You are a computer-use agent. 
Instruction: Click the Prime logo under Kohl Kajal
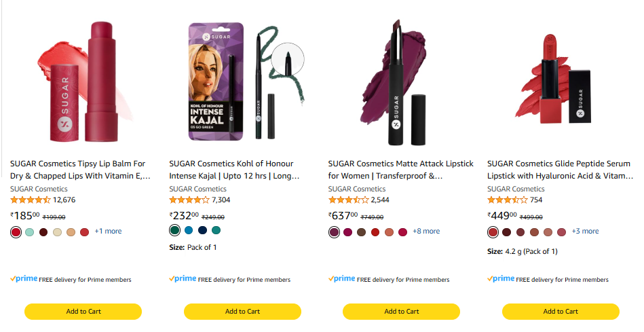183,279
